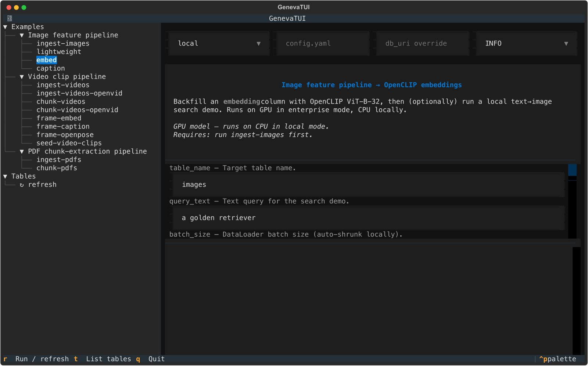Select the highlighted embed example

click(x=47, y=60)
